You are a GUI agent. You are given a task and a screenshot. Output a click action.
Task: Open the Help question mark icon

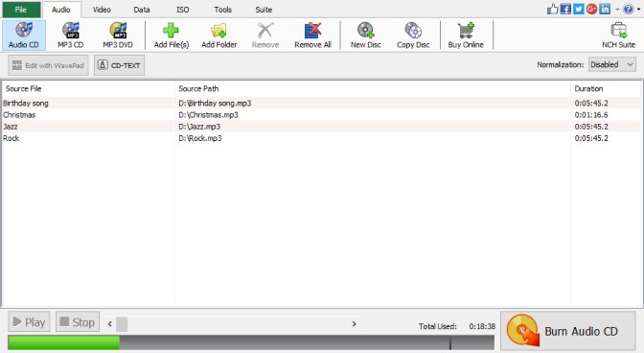pyautogui.click(x=629, y=9)
